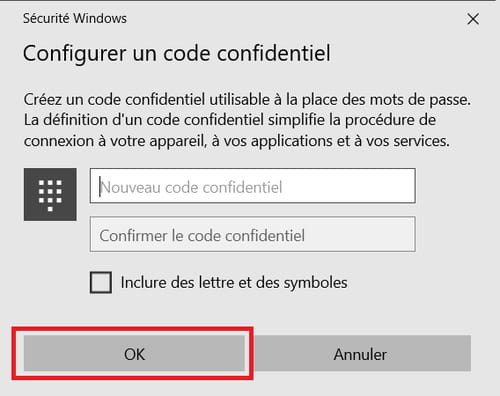Click the label text Inclure des lettre et des symboles

tap(234, 283)
